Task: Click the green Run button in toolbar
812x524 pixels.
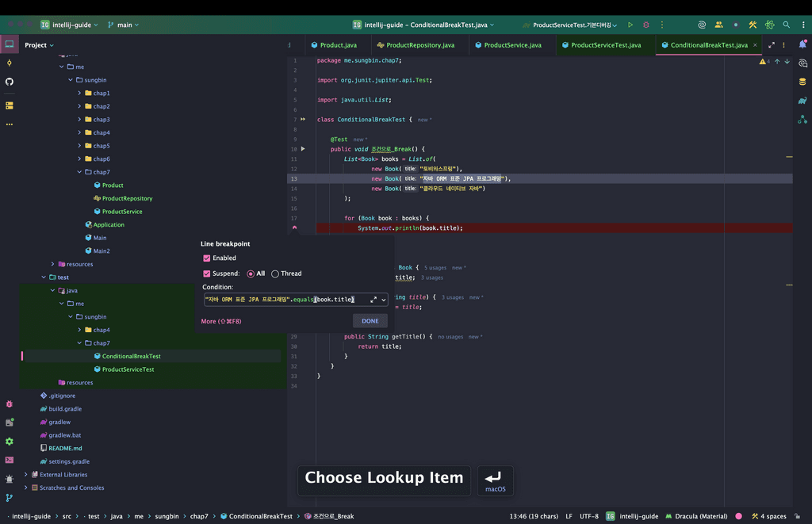Action: coord(630,25)
